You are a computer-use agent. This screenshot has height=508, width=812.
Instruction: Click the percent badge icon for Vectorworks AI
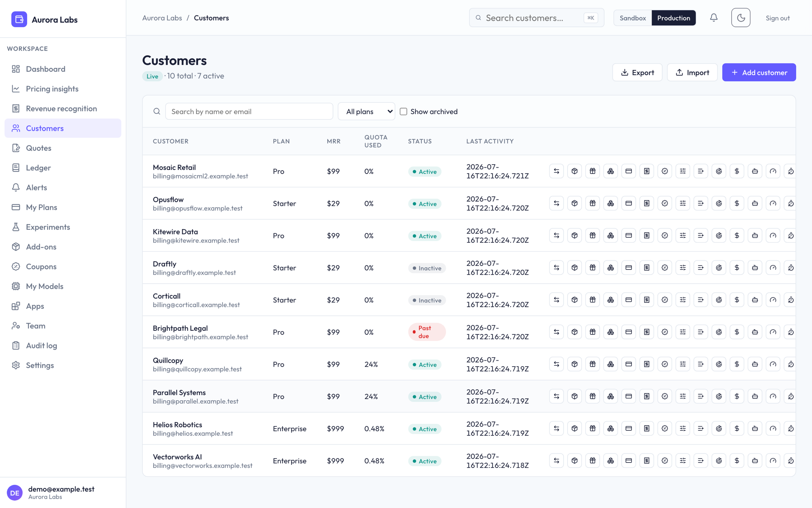pyautogui.click(x=665, y=460)
